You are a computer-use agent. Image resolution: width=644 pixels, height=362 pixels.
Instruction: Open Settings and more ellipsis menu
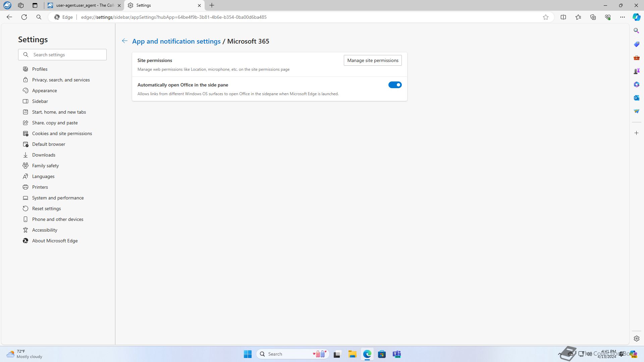622,17
